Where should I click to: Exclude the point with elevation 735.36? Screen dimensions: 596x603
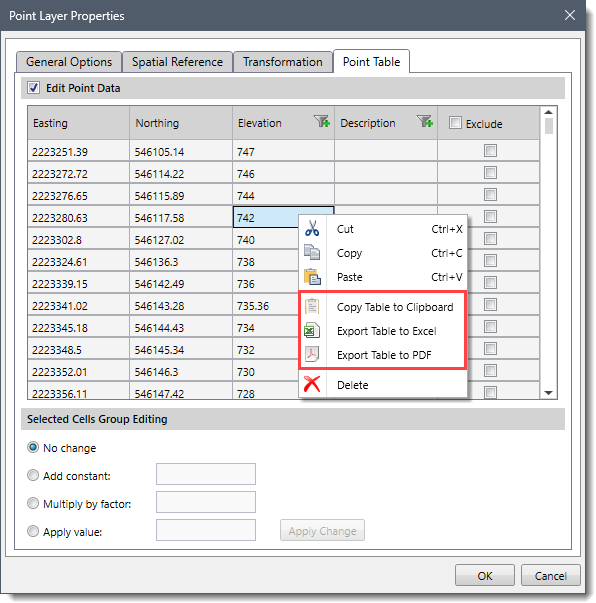point(490,305)
